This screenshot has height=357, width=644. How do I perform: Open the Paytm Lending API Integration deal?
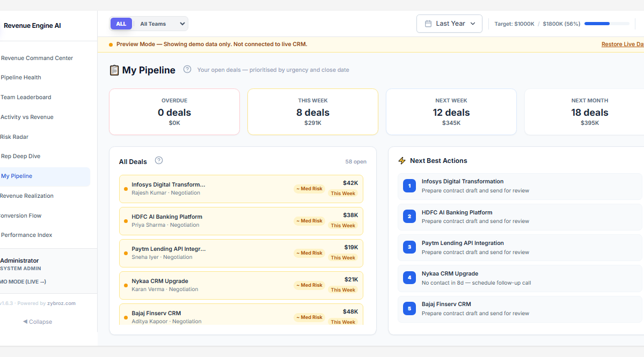[x=241, y=253]
